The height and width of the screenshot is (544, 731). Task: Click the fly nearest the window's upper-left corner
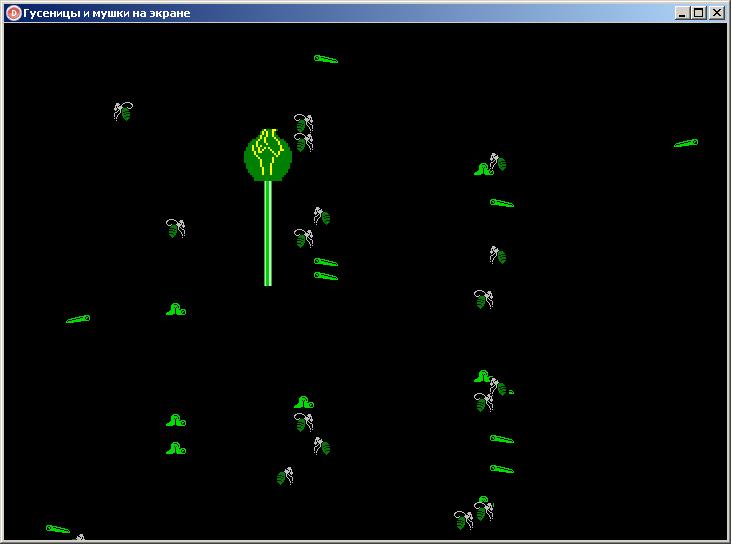(124, 112)
